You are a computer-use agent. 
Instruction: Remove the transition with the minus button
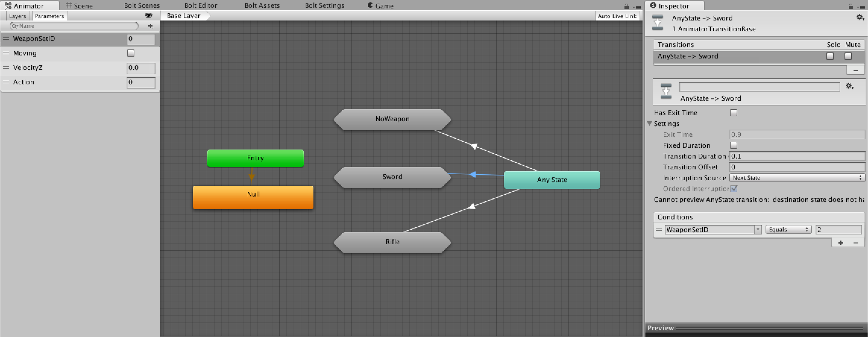pyautogui.click(x=856, y=70)
